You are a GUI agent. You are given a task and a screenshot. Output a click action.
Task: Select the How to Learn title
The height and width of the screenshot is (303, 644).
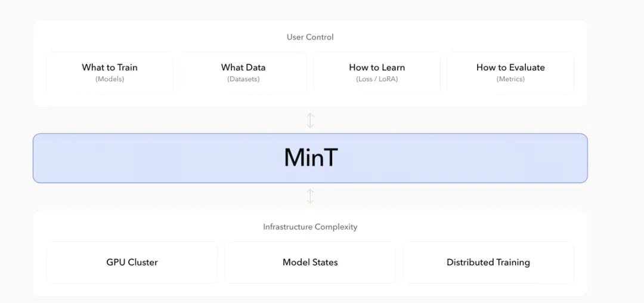coord(377,67)
